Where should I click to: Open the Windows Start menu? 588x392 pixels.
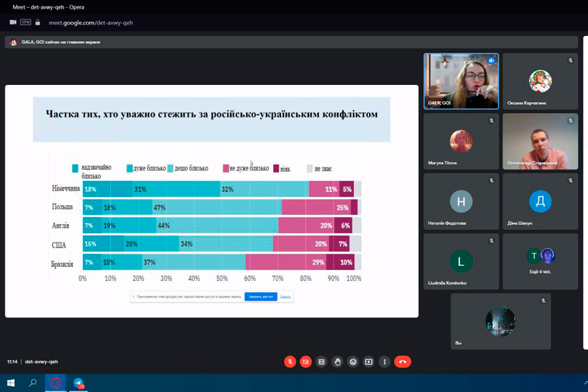pyautogui.click(x=11, y=383)
